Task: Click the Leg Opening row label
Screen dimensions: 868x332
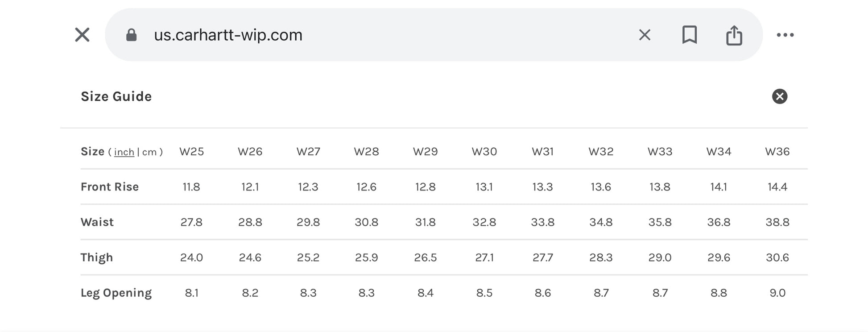Action: [x=116, y=293]
